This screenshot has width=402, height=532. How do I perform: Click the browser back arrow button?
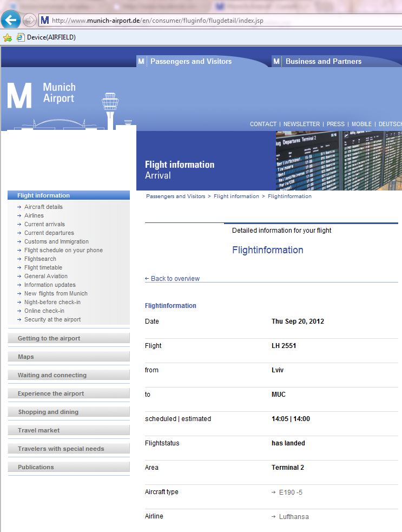click(x=11, y=21)
